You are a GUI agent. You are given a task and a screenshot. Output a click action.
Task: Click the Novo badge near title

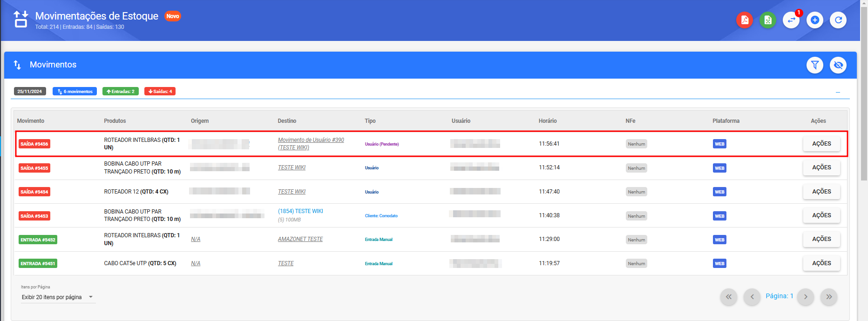[173, 16]
